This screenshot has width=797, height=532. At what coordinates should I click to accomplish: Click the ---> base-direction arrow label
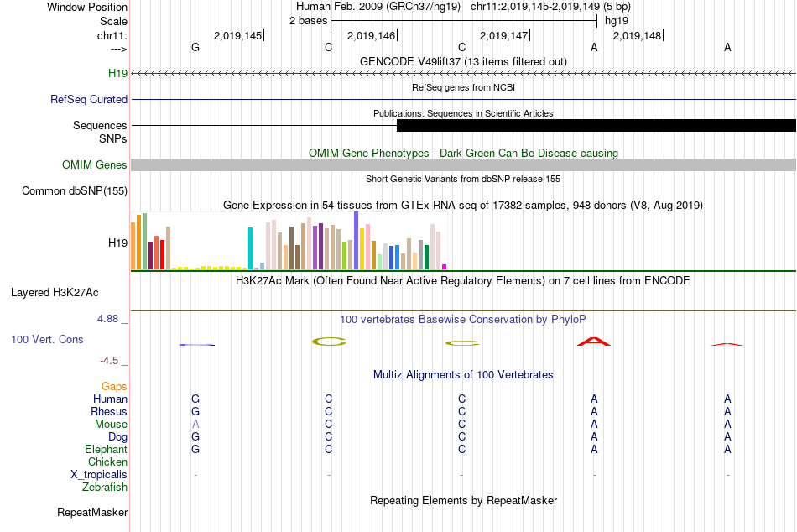[x=118, y=49]
